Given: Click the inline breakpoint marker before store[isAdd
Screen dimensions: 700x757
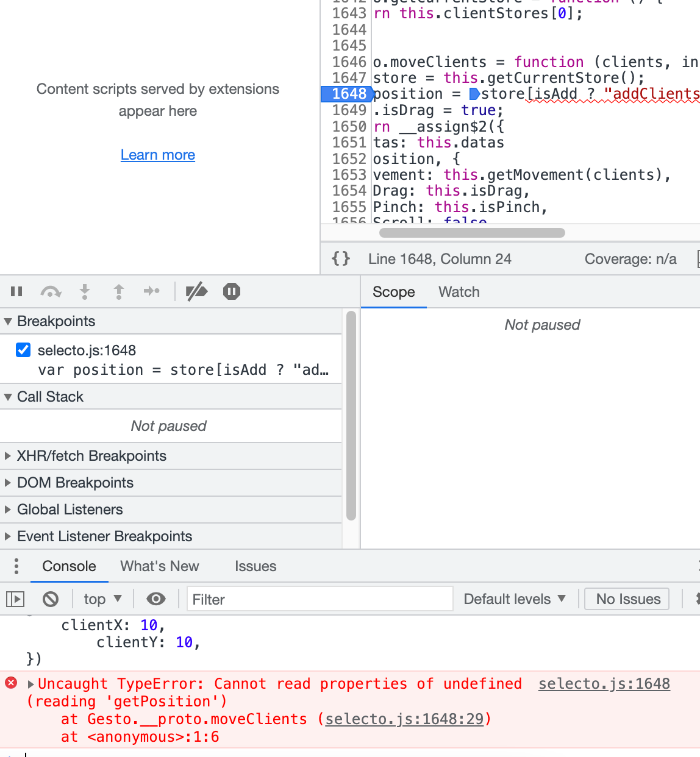Looking at the screenshot, I should click(x=474, y=94).
